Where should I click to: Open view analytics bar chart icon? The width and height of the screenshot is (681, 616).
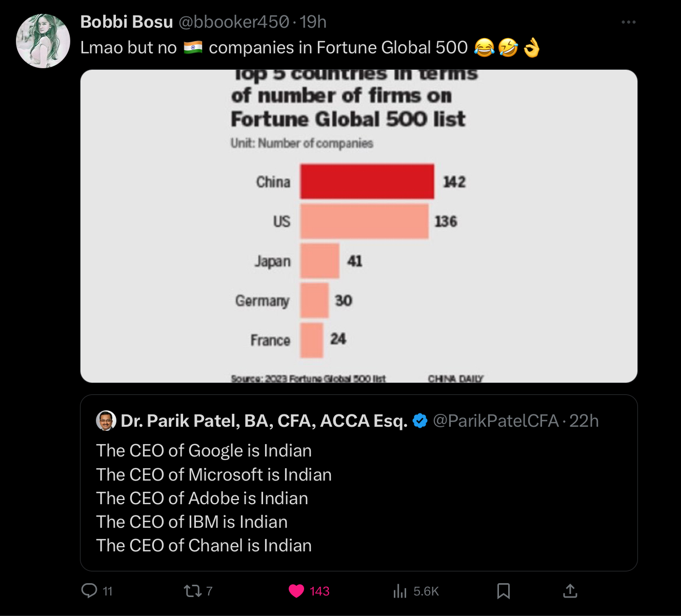click(x=400, y=591)
